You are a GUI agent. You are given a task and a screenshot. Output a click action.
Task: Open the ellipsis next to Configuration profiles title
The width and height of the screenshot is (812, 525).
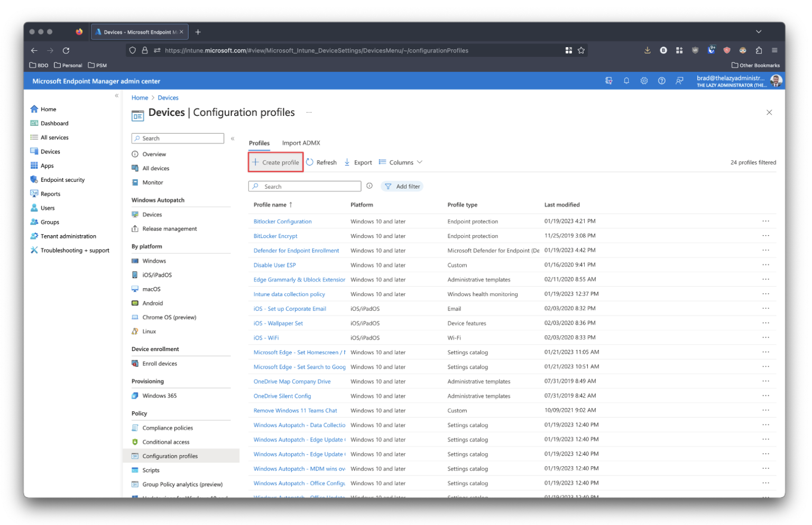tap(309, 113)
